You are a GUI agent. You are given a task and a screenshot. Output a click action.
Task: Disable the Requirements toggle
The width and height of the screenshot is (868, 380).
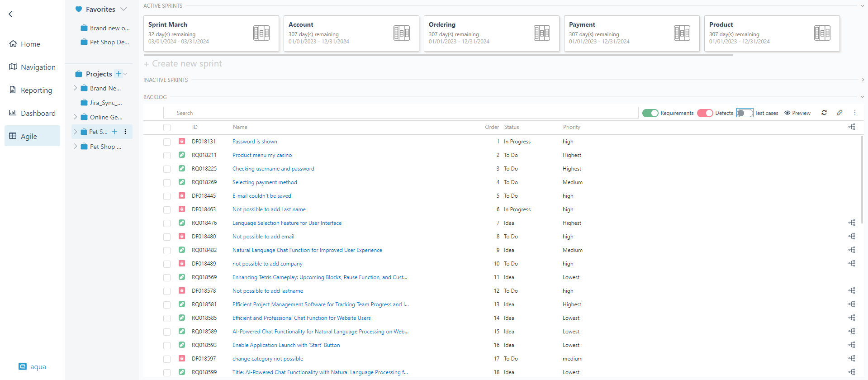point(650,113)
